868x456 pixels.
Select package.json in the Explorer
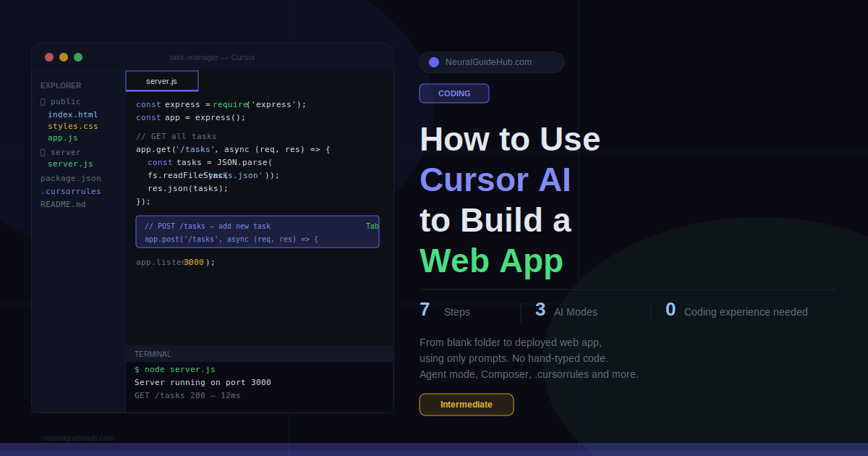(71, 178)
